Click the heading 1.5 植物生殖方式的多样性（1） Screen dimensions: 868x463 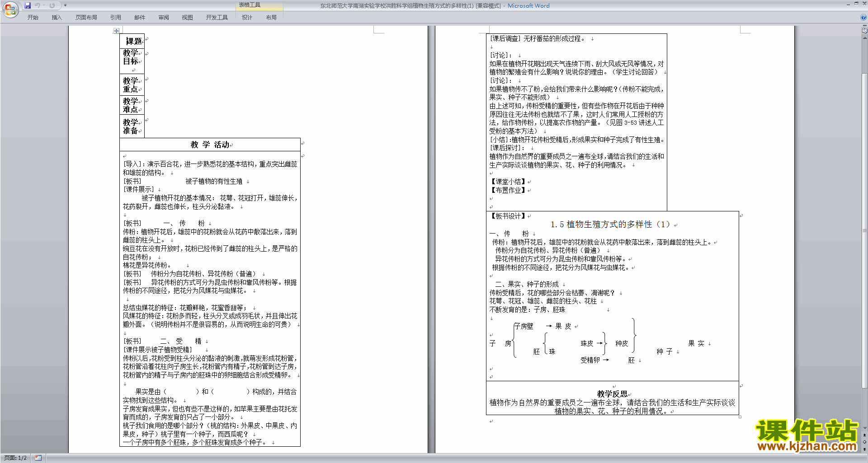[611, 224]
